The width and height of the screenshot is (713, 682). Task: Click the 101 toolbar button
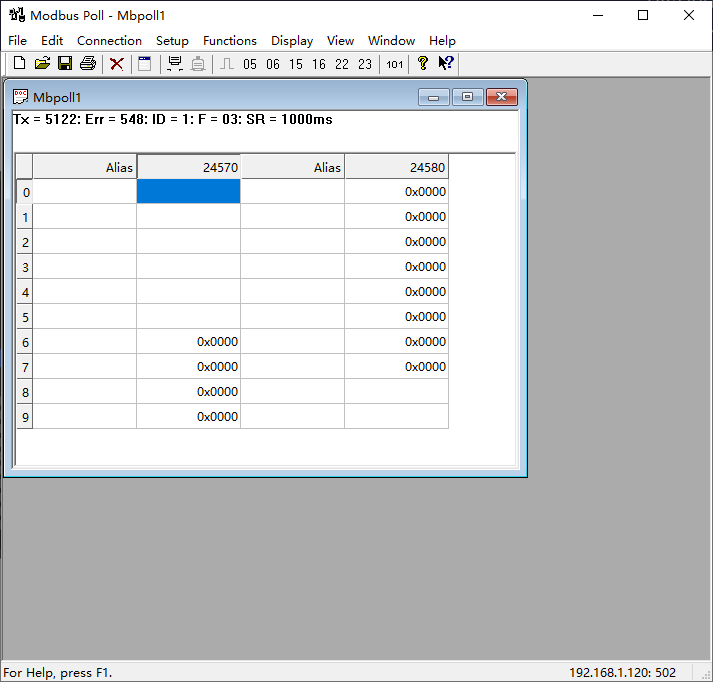pyautogui.click(x=395, y=64)
